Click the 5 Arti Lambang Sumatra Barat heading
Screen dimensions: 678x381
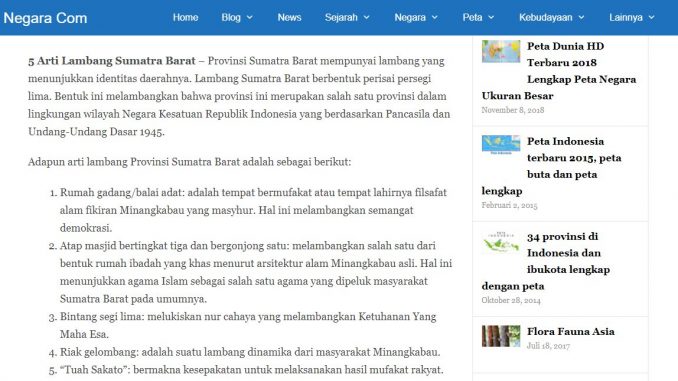[x=112, y=61]
